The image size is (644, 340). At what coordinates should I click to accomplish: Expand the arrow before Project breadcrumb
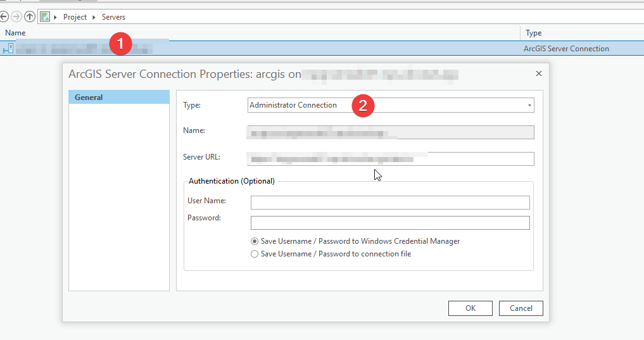pos(56,17)
